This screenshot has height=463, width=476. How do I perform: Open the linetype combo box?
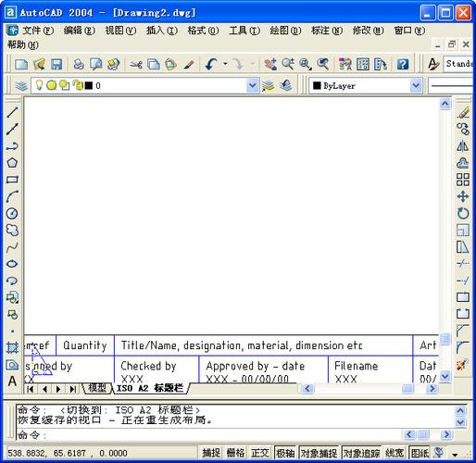pos(451,85)
